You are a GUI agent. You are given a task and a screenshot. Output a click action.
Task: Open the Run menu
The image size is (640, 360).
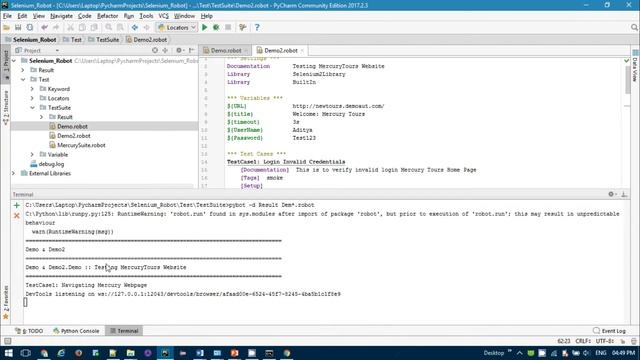[x=129, y=16]
